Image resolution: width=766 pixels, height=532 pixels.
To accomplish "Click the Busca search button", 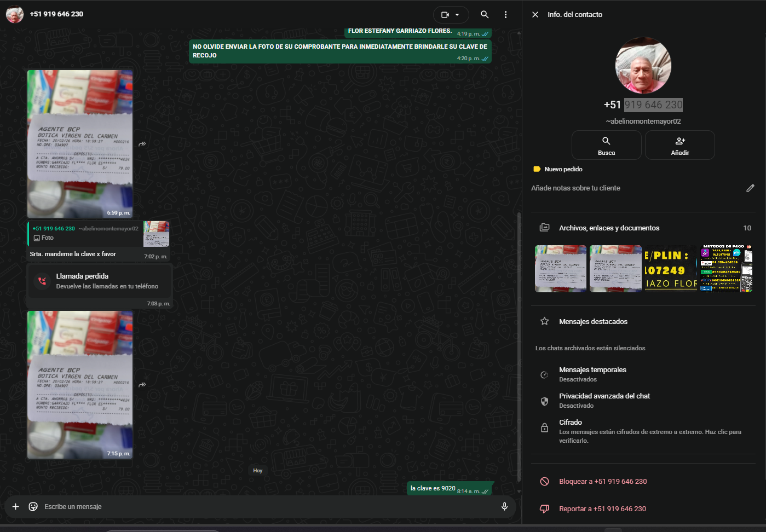I will (606, 145).
